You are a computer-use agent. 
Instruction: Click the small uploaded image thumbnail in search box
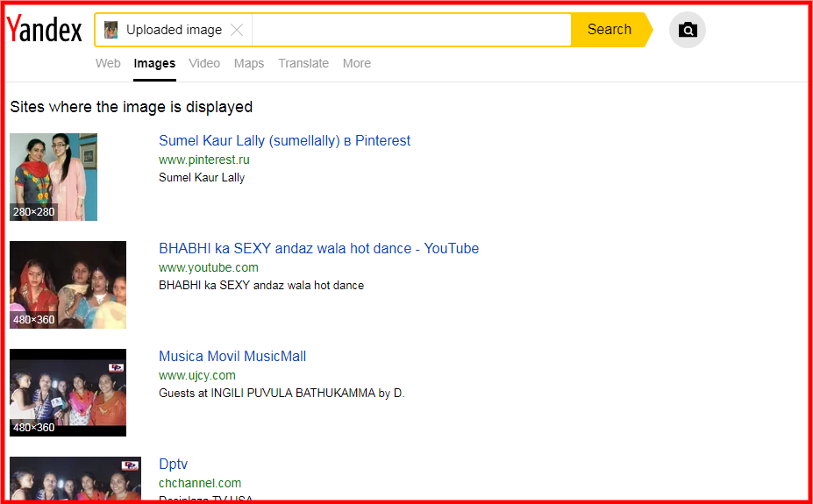[x=111, y=30]
